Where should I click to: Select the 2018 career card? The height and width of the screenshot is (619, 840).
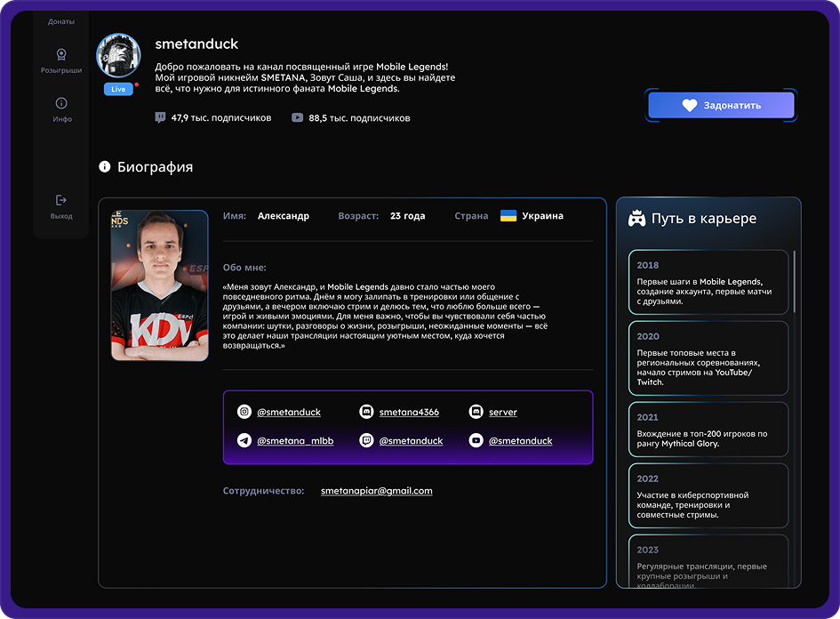tap(708, 282)
